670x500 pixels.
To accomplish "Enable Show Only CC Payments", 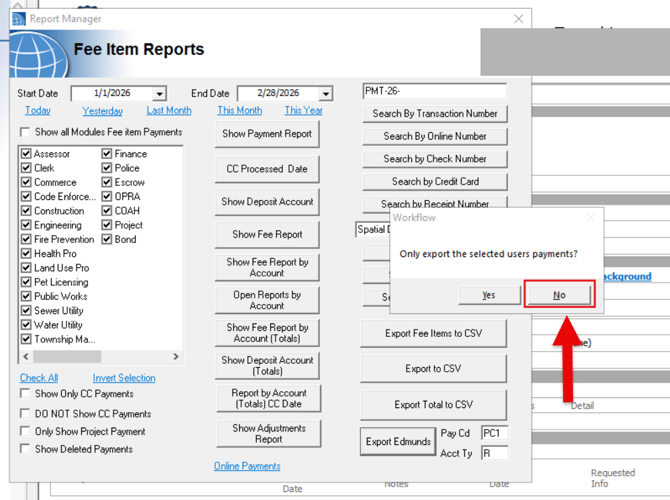I will point(25,394).
